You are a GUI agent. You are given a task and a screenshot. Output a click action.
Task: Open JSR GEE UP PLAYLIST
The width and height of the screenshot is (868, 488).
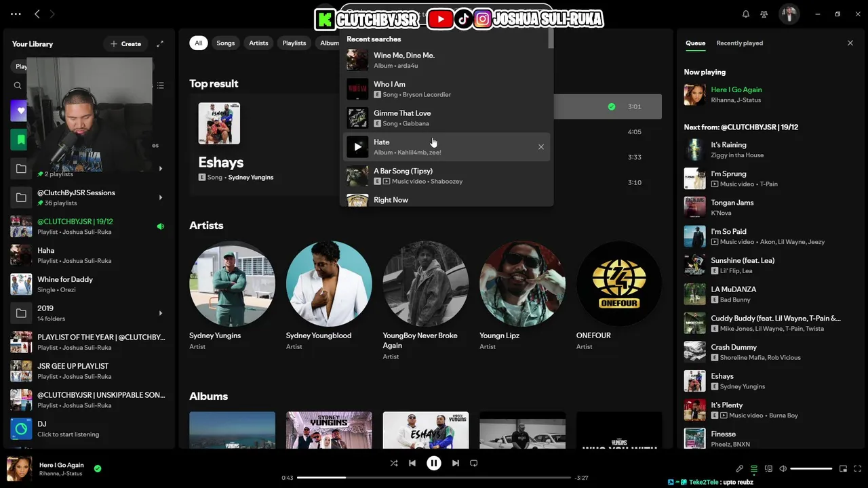[x=88, y=371]
